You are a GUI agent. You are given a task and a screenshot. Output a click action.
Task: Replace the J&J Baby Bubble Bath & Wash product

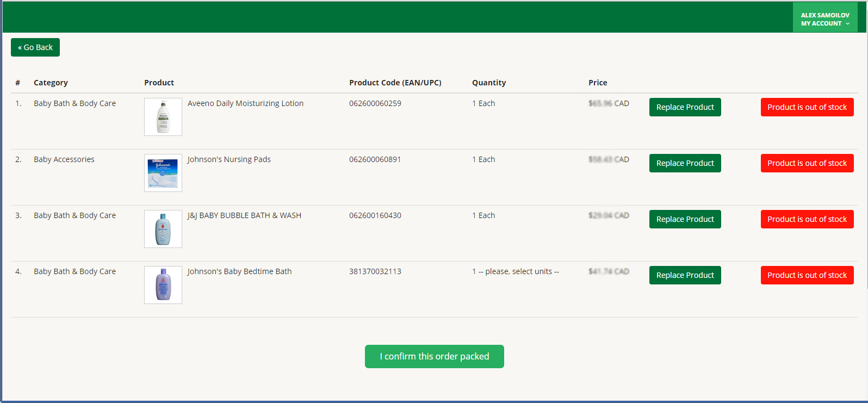tap(685, 219)
